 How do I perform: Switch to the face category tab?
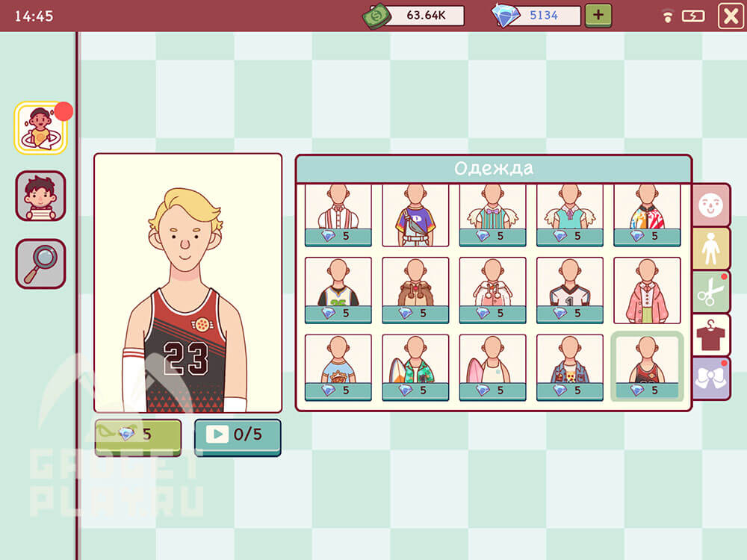[x=710, y=205]
